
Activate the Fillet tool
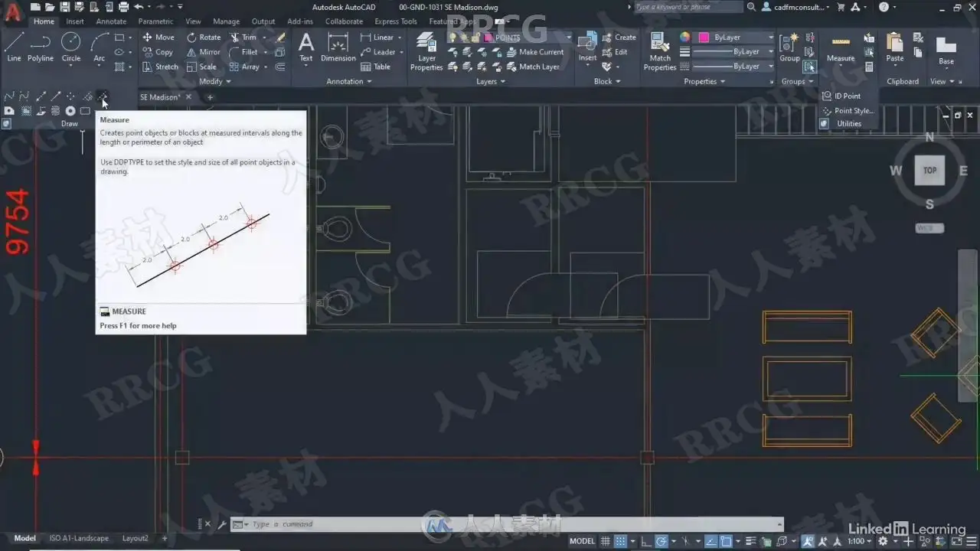point(243,52)
